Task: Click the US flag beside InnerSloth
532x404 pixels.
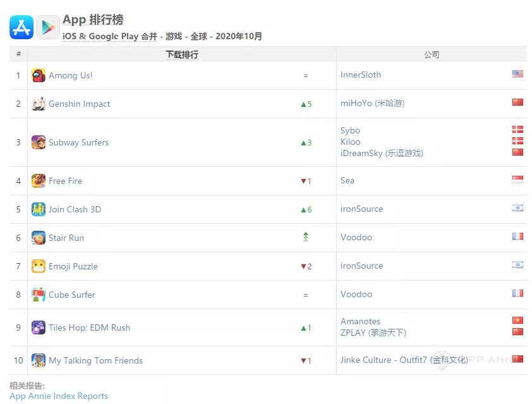Action: [x=517, y=74]
